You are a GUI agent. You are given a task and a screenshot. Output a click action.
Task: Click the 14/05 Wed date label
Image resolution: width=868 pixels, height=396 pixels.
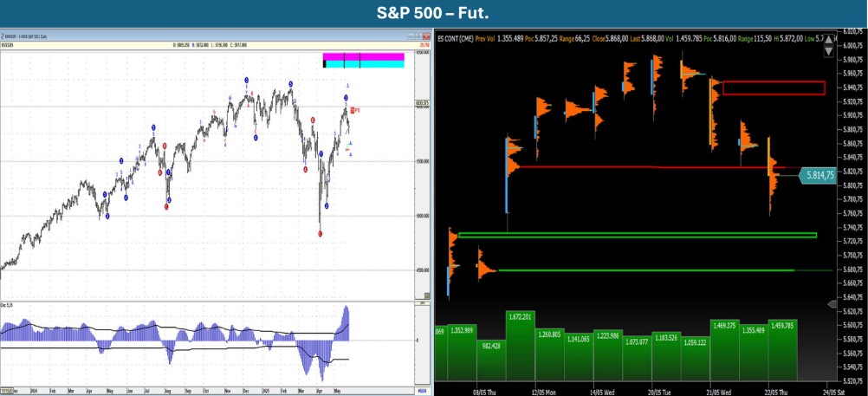(604, 391)
